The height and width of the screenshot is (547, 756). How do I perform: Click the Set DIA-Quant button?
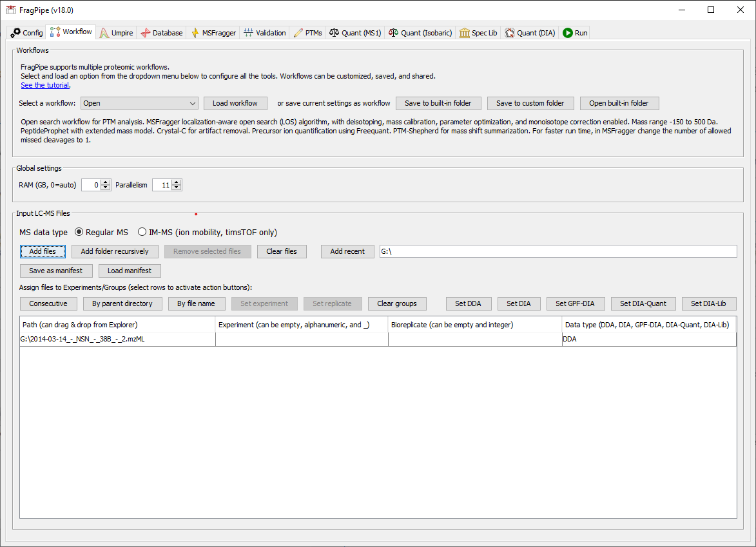click(x=643, y=303)
